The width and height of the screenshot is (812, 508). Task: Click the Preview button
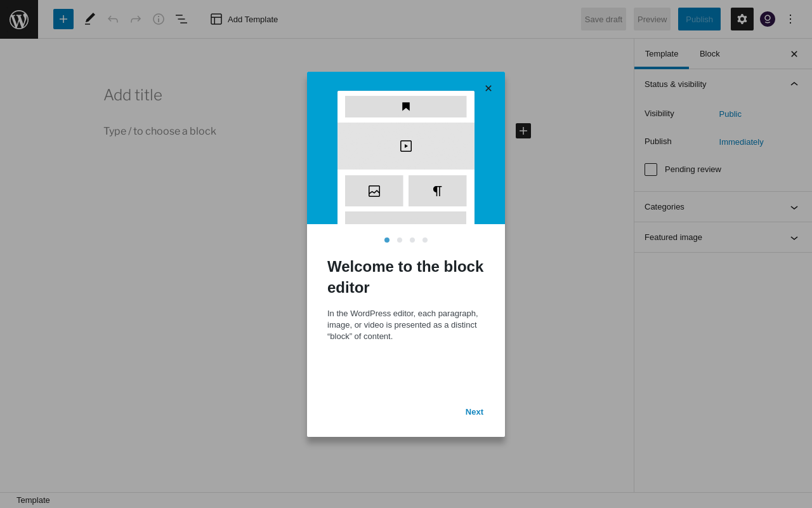652,19
